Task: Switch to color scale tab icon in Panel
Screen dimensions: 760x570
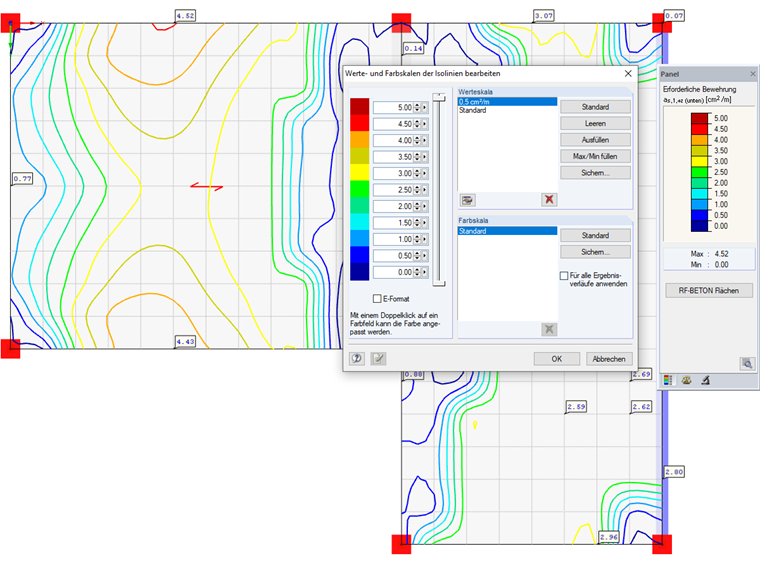Action: [x=668, y=380]
